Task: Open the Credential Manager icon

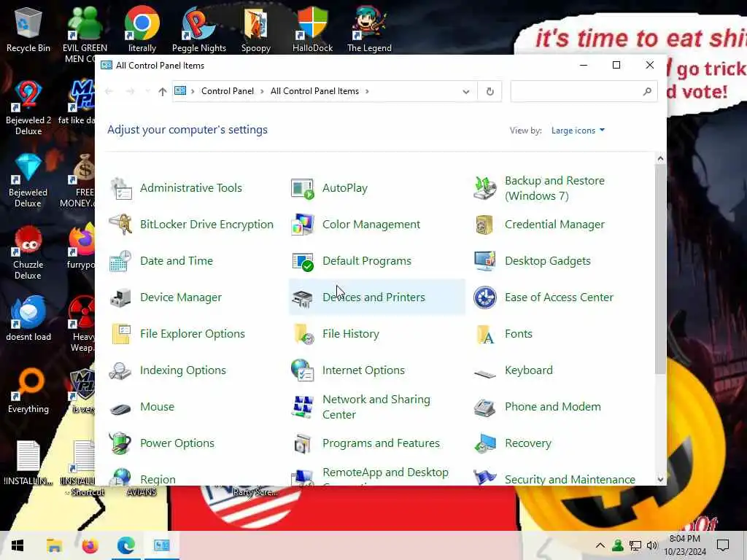Action: click(485, 225)
